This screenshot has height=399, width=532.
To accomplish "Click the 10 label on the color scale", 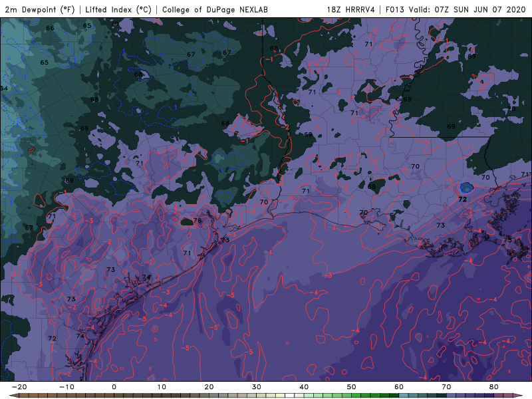I will (162, 387).
